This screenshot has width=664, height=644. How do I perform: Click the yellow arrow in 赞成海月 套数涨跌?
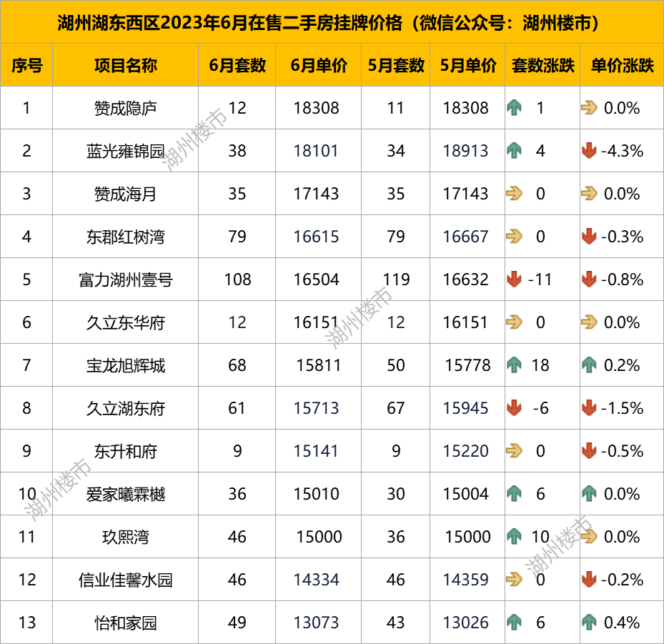(x=514, y=194)
